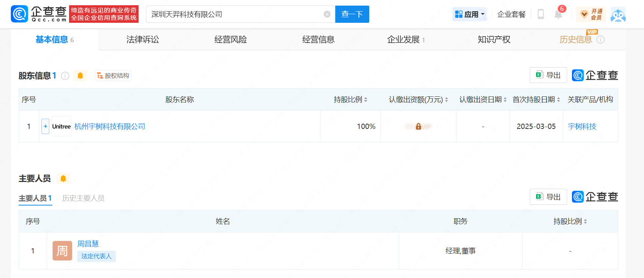Switch to 经营风险 tab

coord(230,40)
